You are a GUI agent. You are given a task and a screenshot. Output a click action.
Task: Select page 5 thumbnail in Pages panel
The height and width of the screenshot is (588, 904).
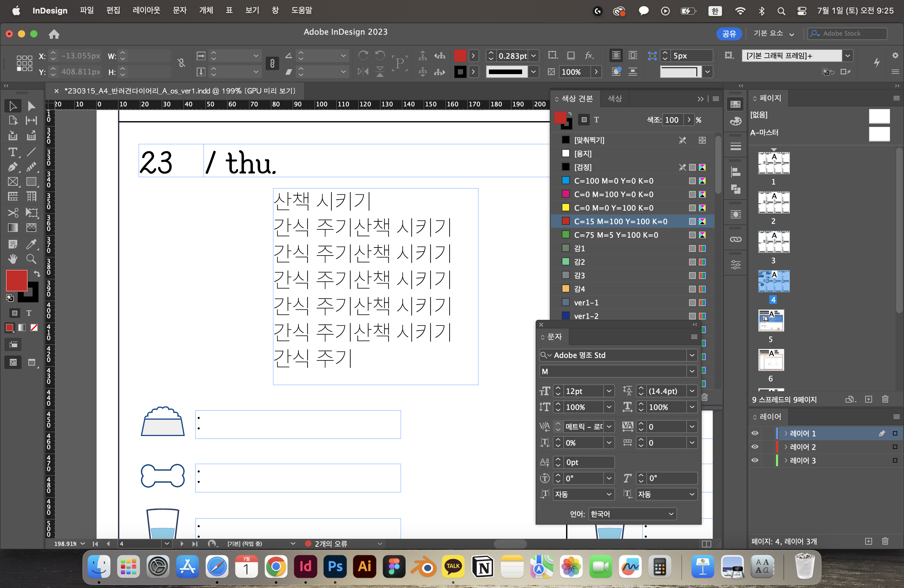coord(771,321)
